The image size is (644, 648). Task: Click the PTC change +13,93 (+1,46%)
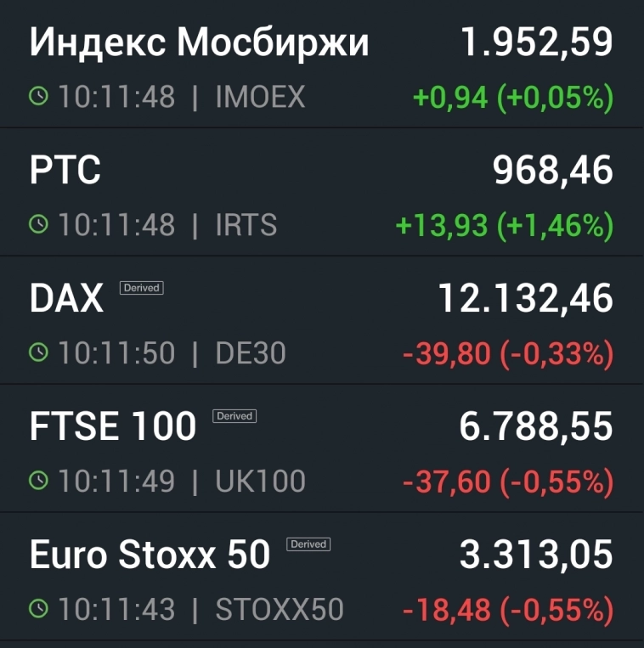tap(504, 226)
